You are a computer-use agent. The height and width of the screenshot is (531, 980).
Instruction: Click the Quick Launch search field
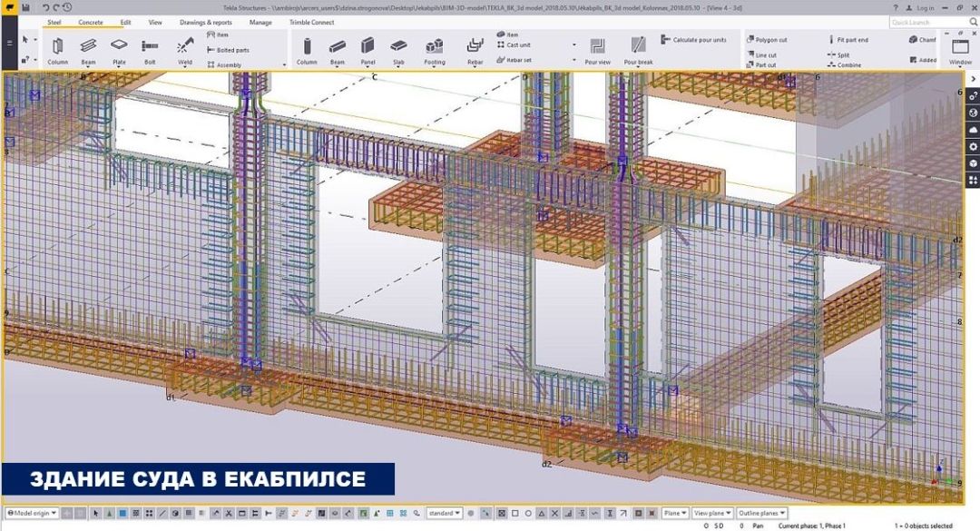[924, 22]
